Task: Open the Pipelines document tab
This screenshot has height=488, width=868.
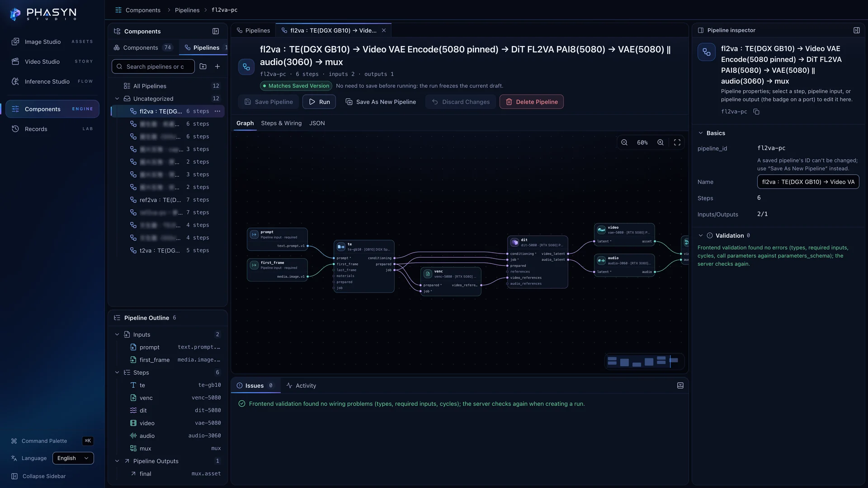Action: [253, 30]
